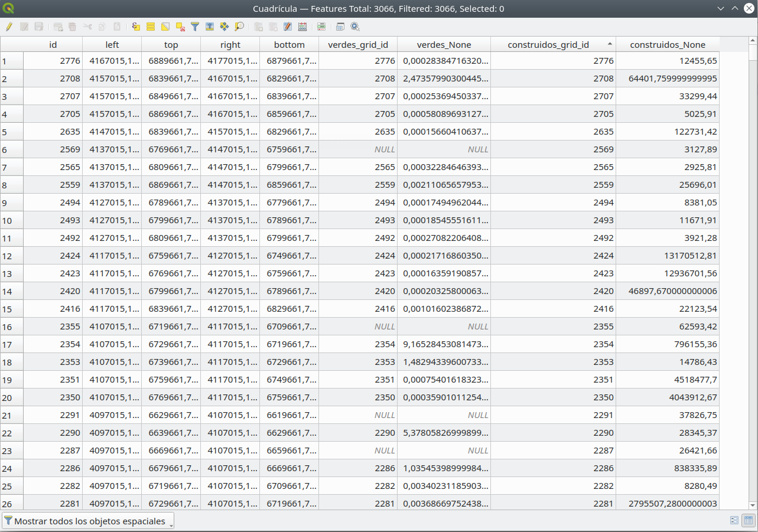Click zoom map to selected rows magnifier

[239, 27]
